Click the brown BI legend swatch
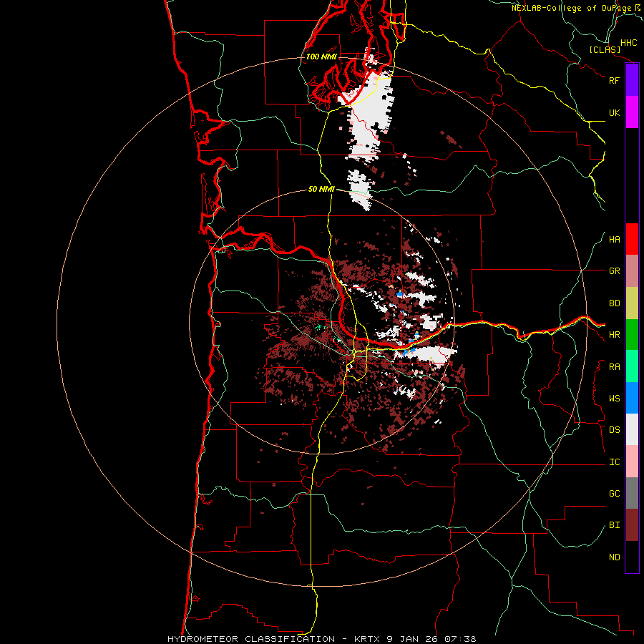The image size is (644, 644). click(632, 525)
